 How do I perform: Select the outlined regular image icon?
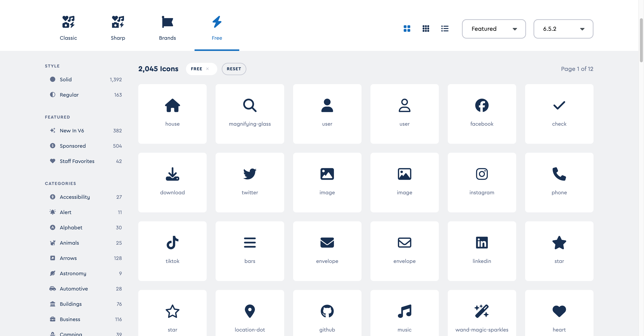[404, 182]
